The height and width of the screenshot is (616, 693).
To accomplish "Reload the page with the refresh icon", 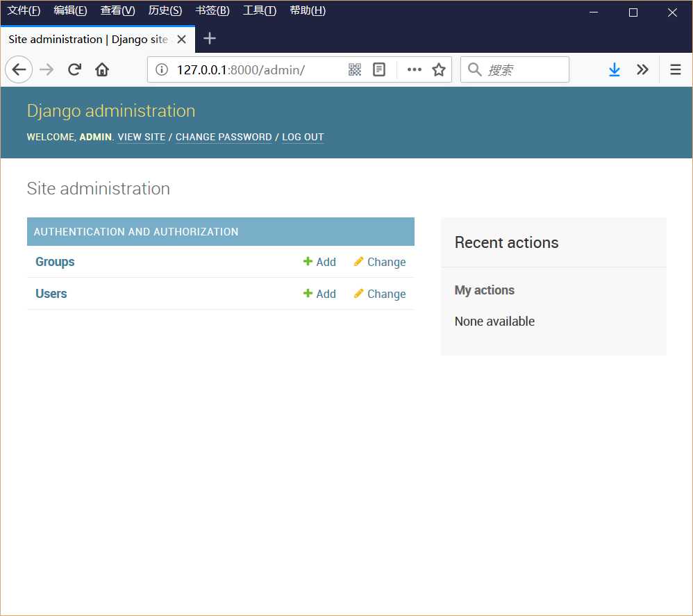I will click(x=74, y=70).
